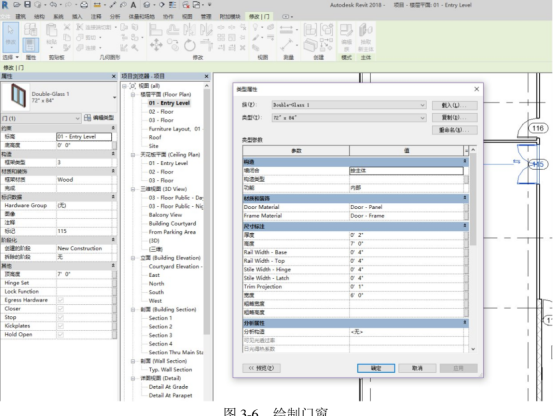The height and width of the screenshot is (416, 554).
Task: Click the Preview button in type properties dialog
Action: [x=261, y=368]
